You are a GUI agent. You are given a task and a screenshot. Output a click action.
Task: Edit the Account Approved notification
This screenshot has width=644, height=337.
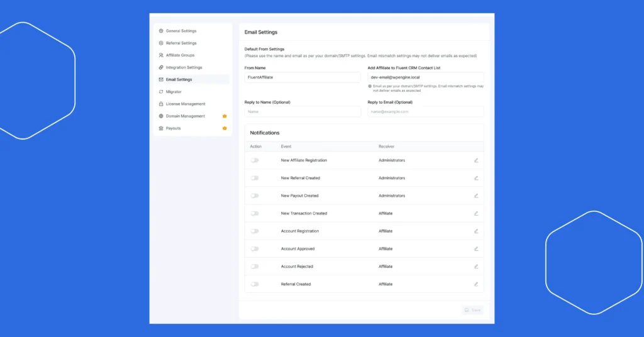click(476, 249)
